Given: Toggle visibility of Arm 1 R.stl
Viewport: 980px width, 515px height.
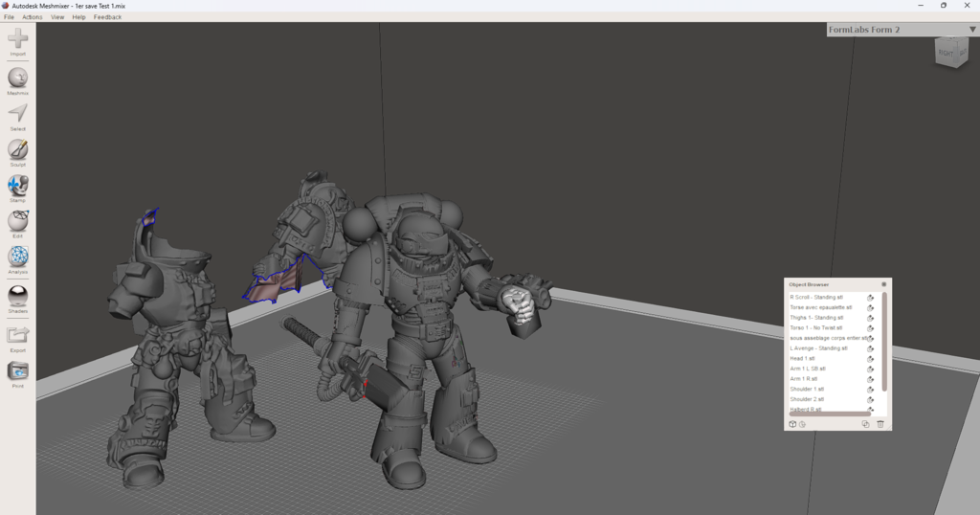Looking at the screenshot, I should pos(870,379).
